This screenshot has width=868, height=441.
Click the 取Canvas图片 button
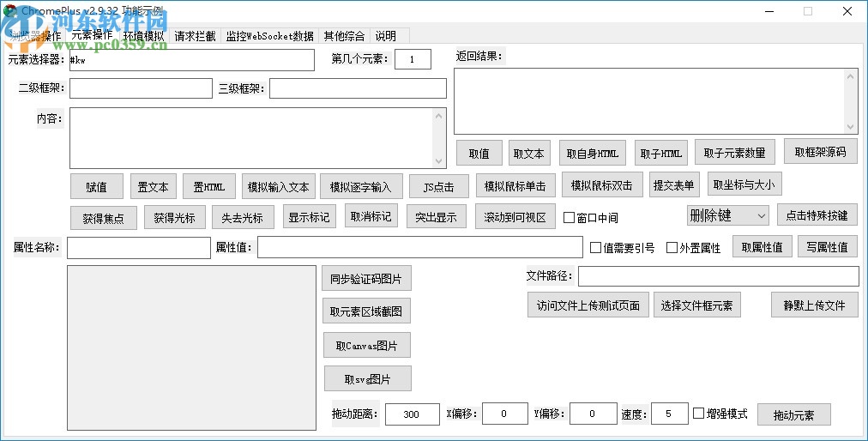click(x=367, y=345)
